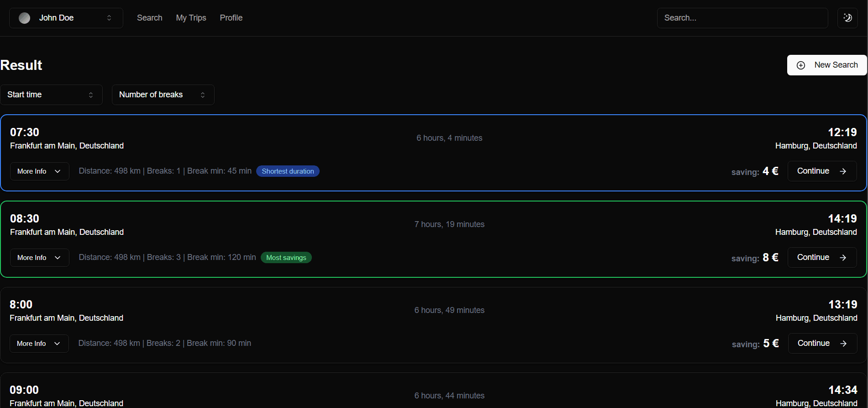Click chevron icon in 07:30 trip More Info
Viewport: 868px width, 408px height.
pos(58,171)
